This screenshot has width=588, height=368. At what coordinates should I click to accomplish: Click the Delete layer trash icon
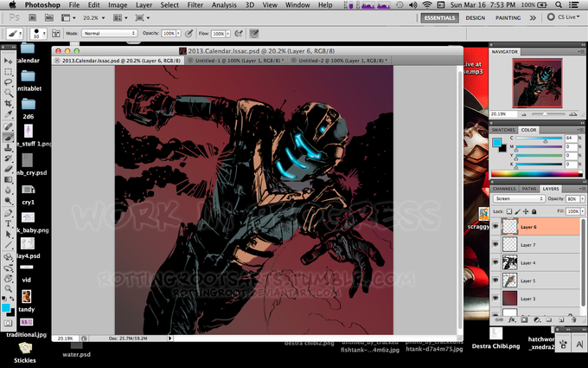[x=574, y=320]
